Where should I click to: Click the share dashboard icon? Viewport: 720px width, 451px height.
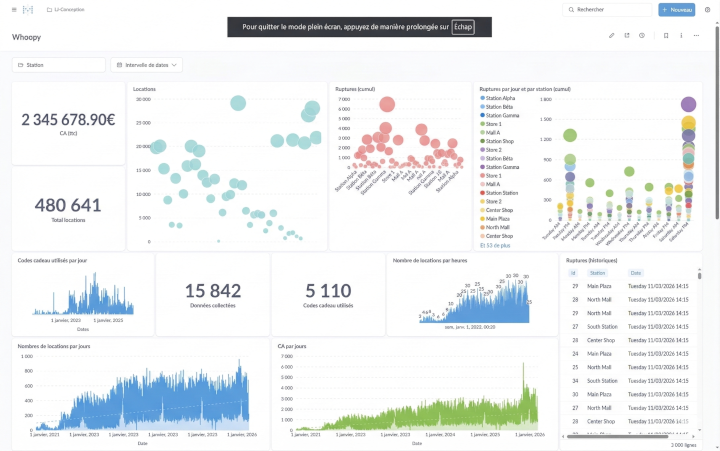pyautogui.click(x=626, y=36)
